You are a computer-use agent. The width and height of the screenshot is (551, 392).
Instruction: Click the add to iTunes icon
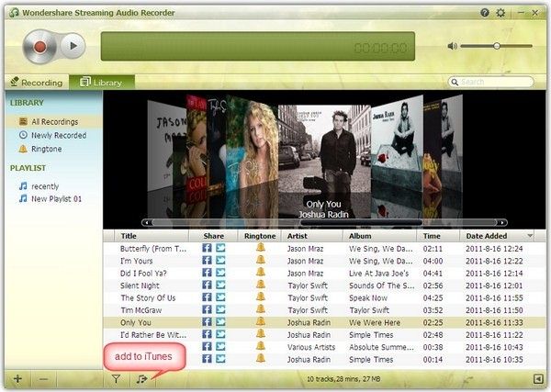click(x=142, y=379)
